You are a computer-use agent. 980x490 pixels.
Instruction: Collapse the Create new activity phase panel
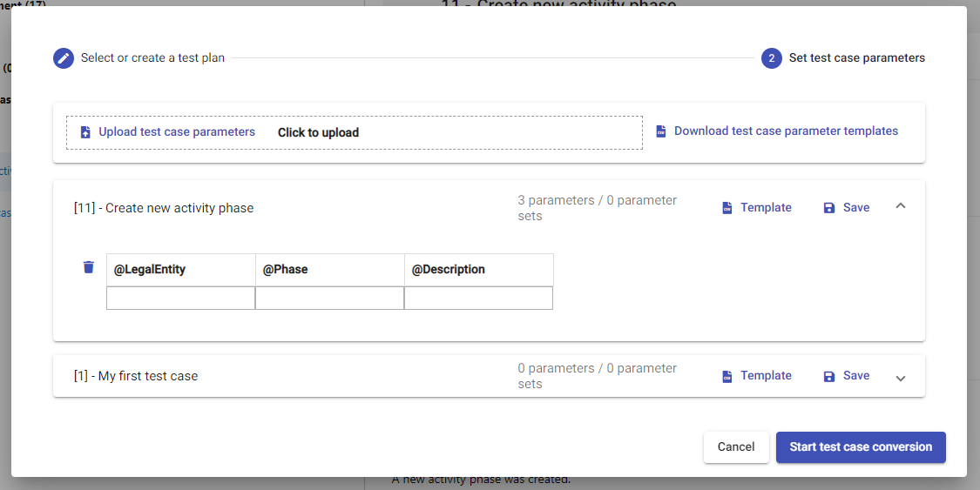pyautogui.click(x=901, y=206)
